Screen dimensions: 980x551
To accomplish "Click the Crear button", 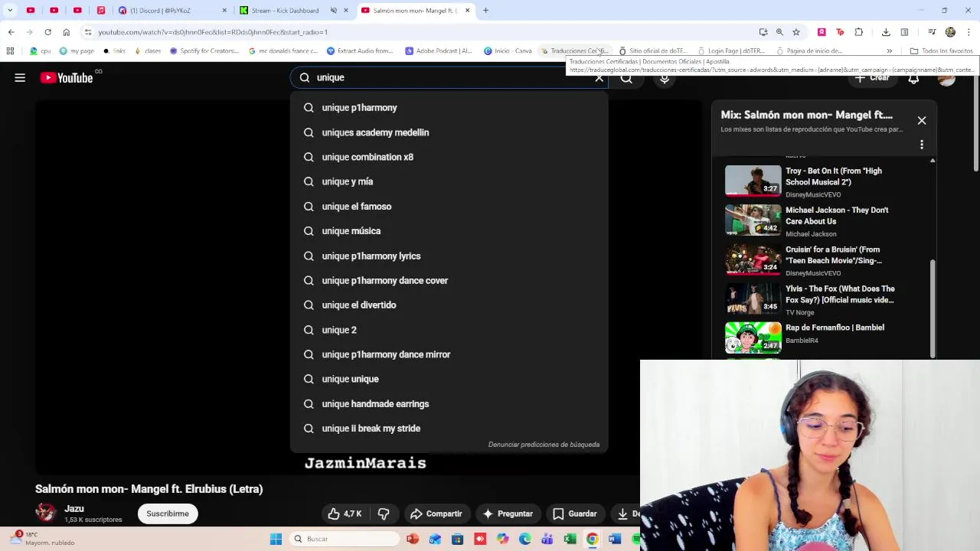I will tap(872, 78).
